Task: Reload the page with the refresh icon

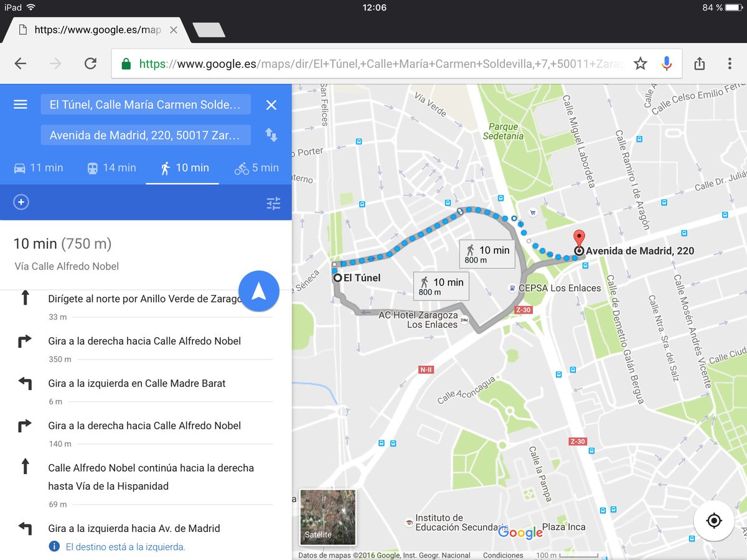Action: coord(91,63)
